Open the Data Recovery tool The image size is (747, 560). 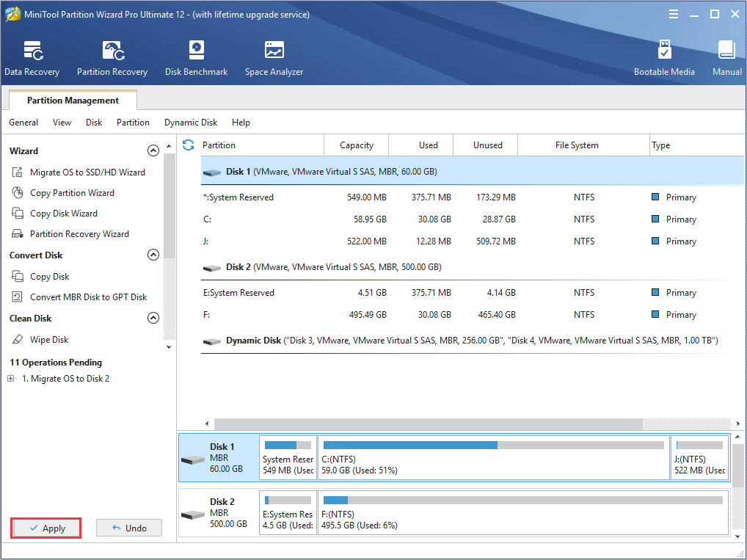point(32,57)
